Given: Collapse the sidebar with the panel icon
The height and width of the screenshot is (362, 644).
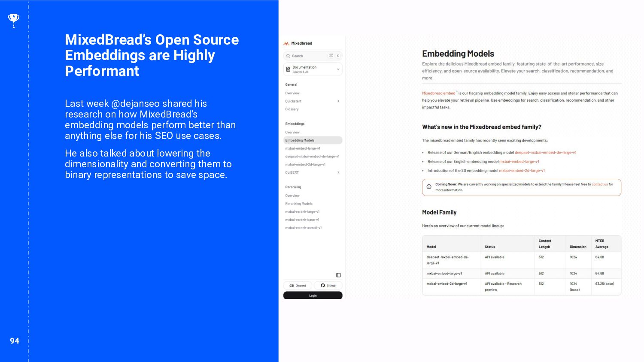Looking at the screenshot, I should pos(338,275).
